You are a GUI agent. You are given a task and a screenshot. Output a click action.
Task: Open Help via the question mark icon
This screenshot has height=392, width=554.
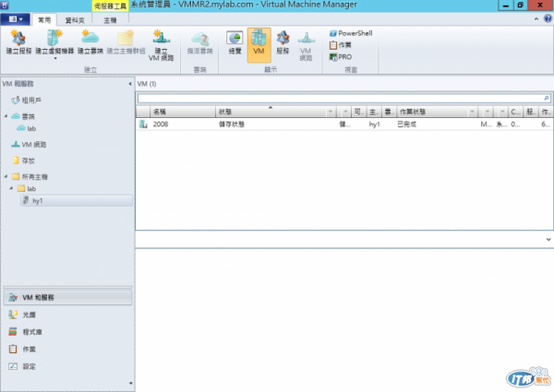coord(548,18)
